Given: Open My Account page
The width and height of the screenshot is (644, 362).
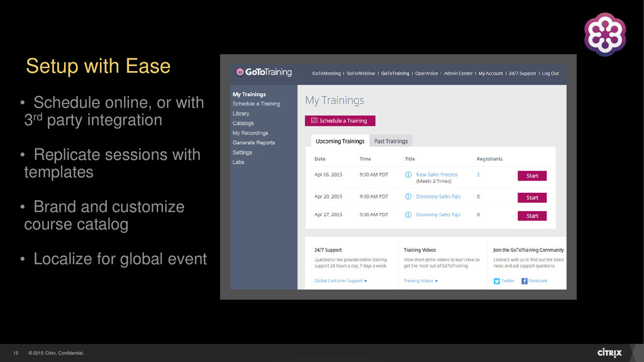Looking at the screenshot, I should point(491,74).
